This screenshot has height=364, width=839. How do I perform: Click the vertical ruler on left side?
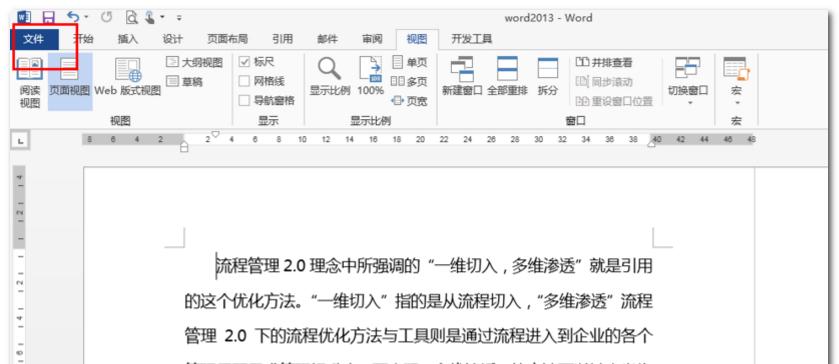pos(20,265)
